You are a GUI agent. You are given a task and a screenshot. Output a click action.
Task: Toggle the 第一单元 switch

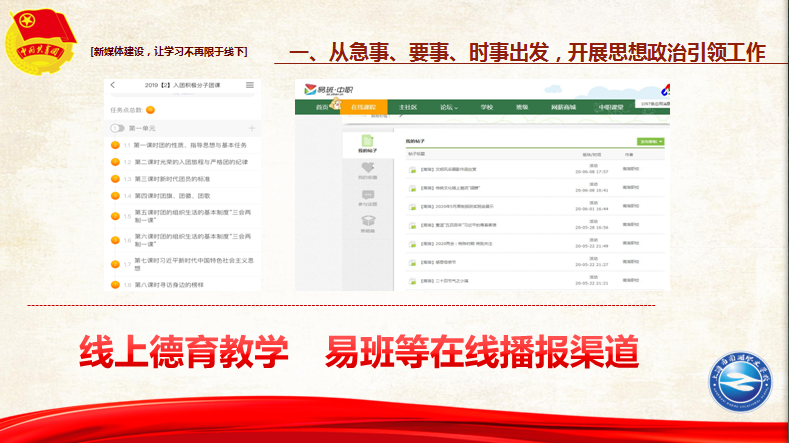[117, 129]
